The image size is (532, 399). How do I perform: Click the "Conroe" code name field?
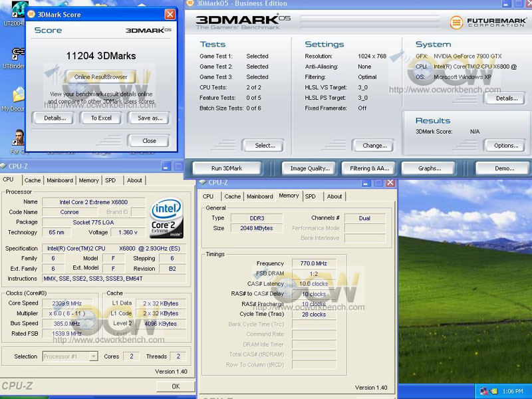pos(69,212)
